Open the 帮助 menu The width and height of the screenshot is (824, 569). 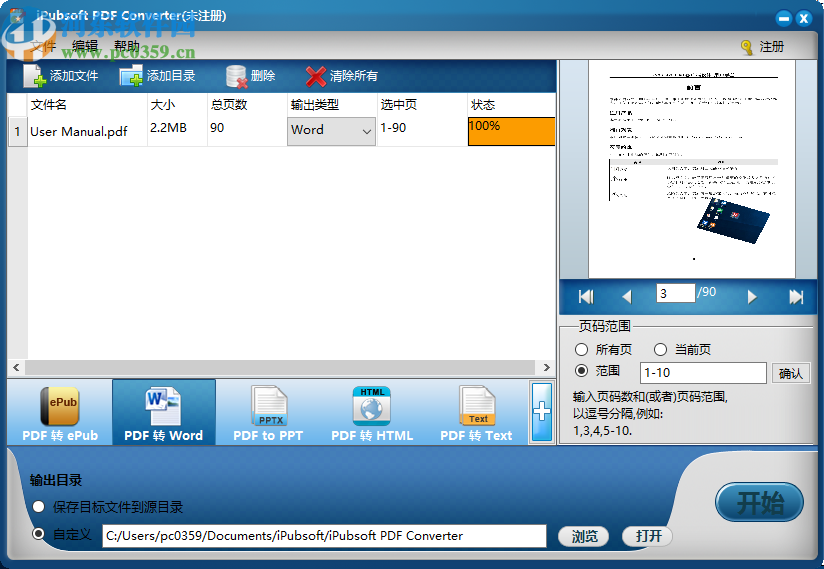click(127, 46)
